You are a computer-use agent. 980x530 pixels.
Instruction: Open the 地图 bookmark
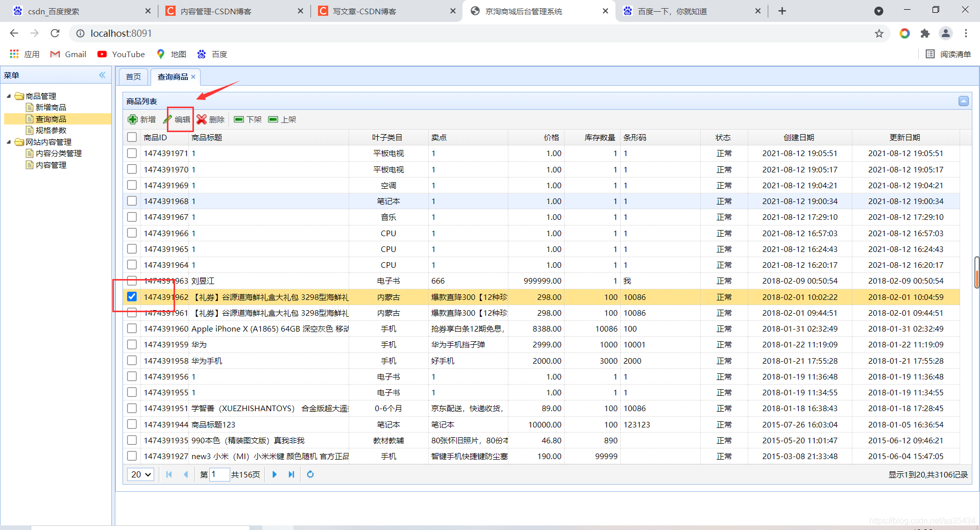pyautogui.click(x=171, y=54)
